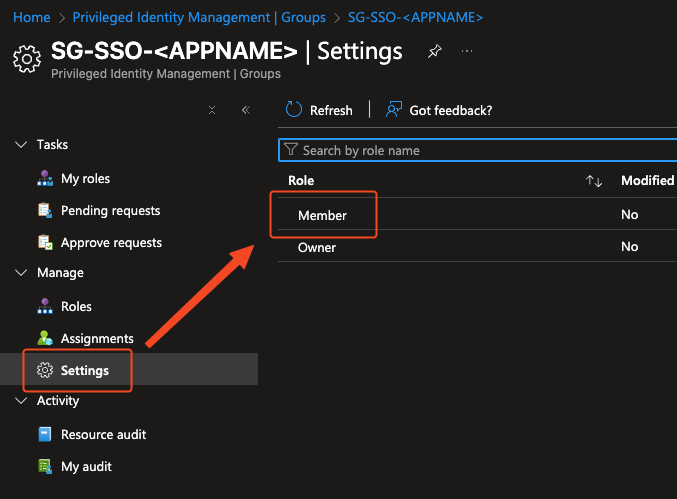Click the My roles icon
Screen dimensions: 677x499
click(x=44, y=179)
